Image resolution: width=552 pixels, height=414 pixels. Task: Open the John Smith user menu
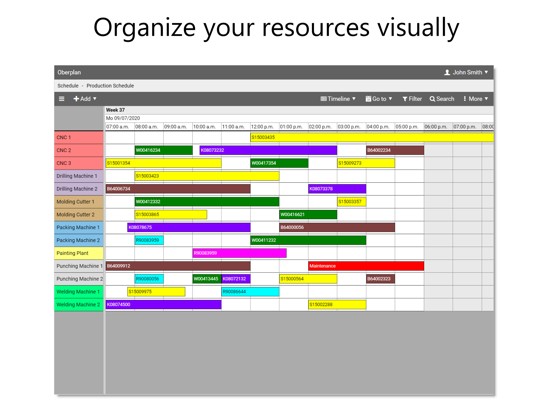click(x=466, y=72)
